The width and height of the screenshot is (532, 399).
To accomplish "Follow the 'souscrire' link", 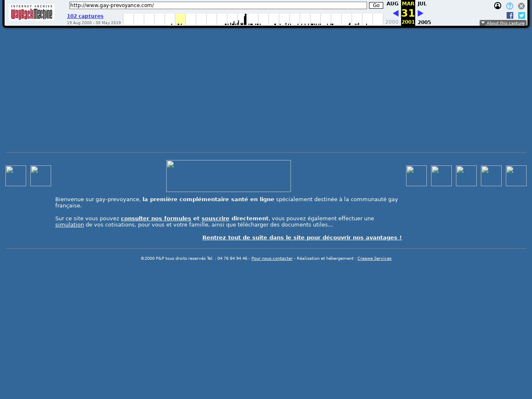I will [215, 218].
